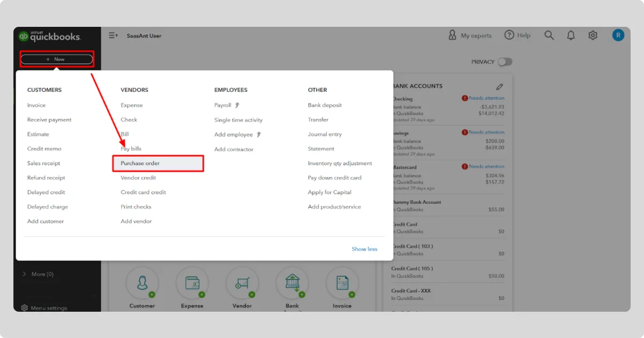The width and height of the screenshot is (644, 338).
Task: Click the Show less link
Action: click(x=364, y=249)
